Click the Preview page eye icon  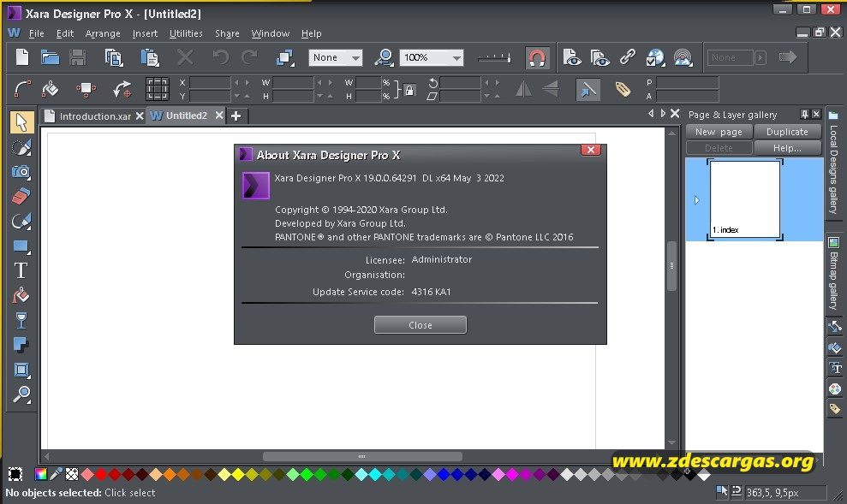tap(571, 57)
